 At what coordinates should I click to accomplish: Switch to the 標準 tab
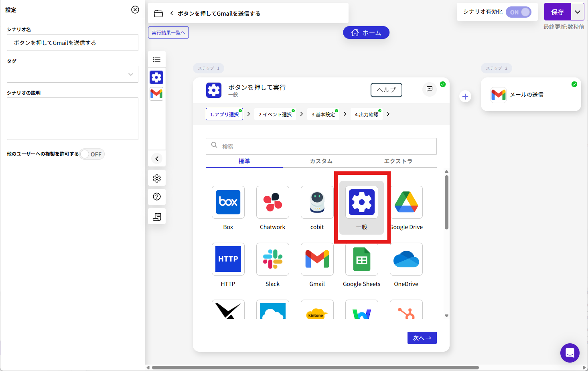pyautogui.click(x=244, y=161)
